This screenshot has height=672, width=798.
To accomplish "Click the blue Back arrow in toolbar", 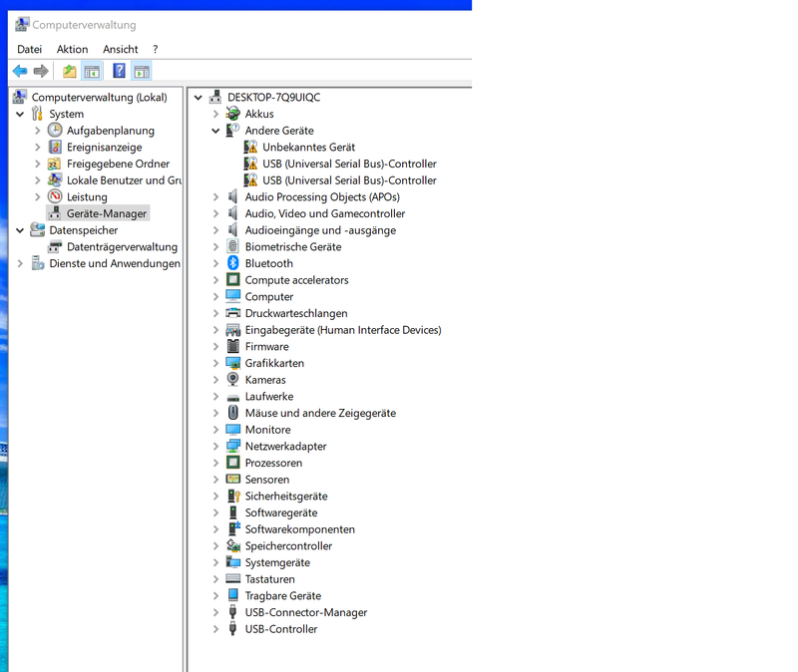I will tap(20, 71).
